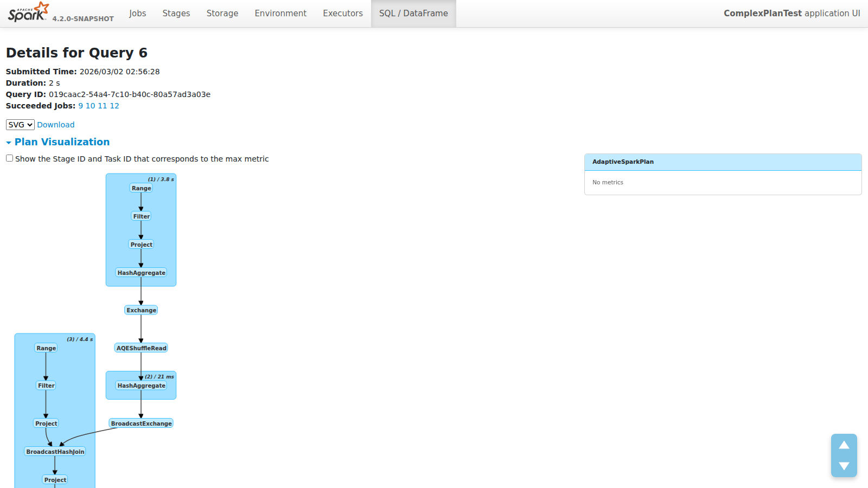
Task: Expand the AdaptiveSparkPlan details panel
Action: coord(623,162)
